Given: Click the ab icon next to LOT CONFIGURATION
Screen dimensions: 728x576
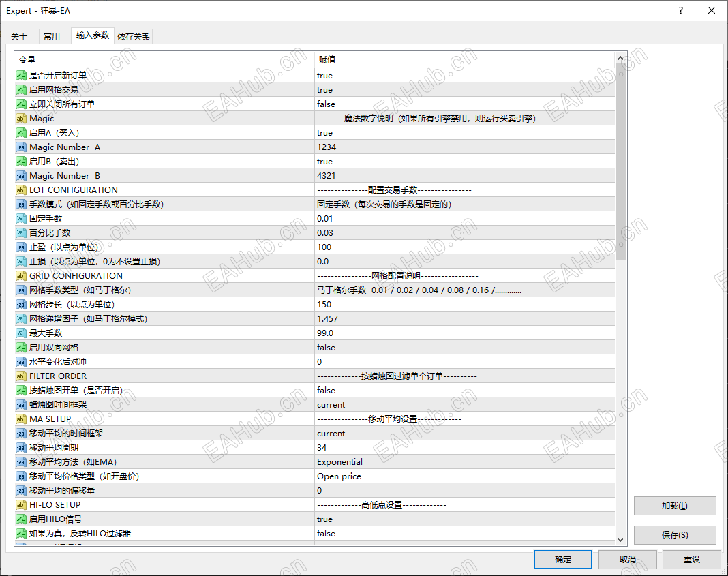Looking at the screenshot, I should 21,190.
